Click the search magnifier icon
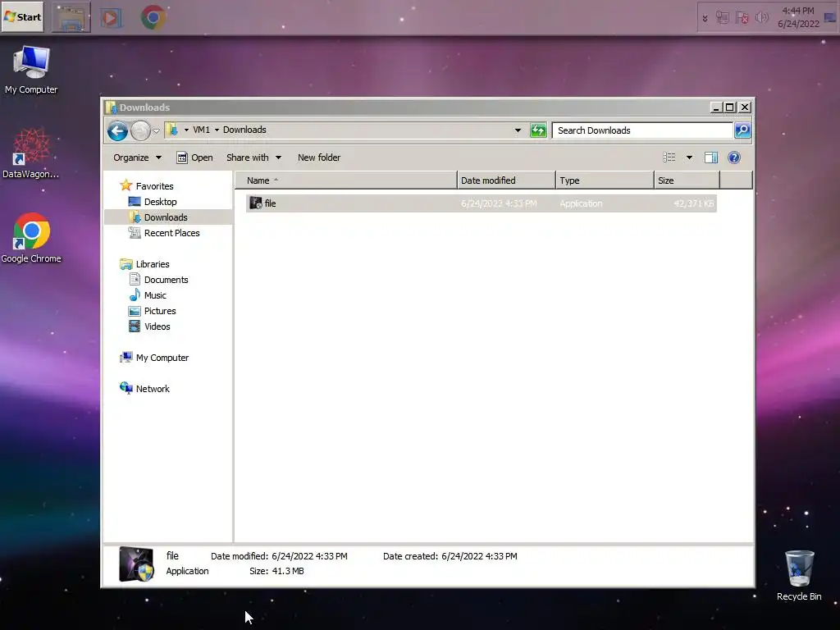Screen dimensions: 840x630 742,130
